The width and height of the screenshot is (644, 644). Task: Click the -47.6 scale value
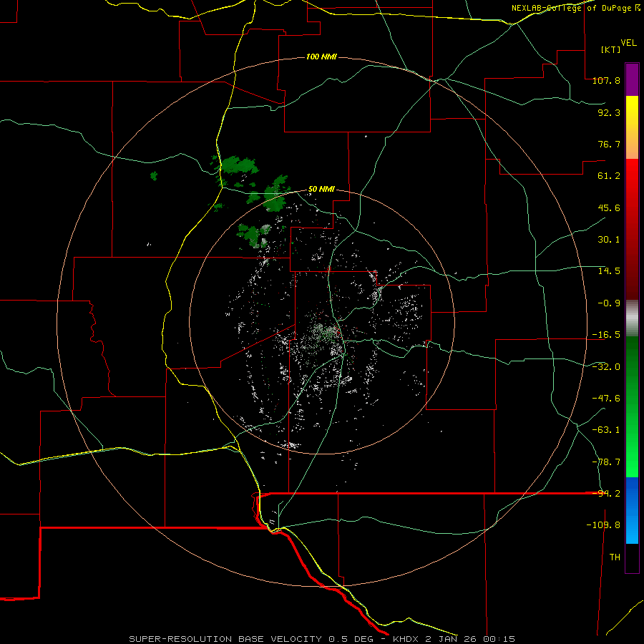[606, 399]
